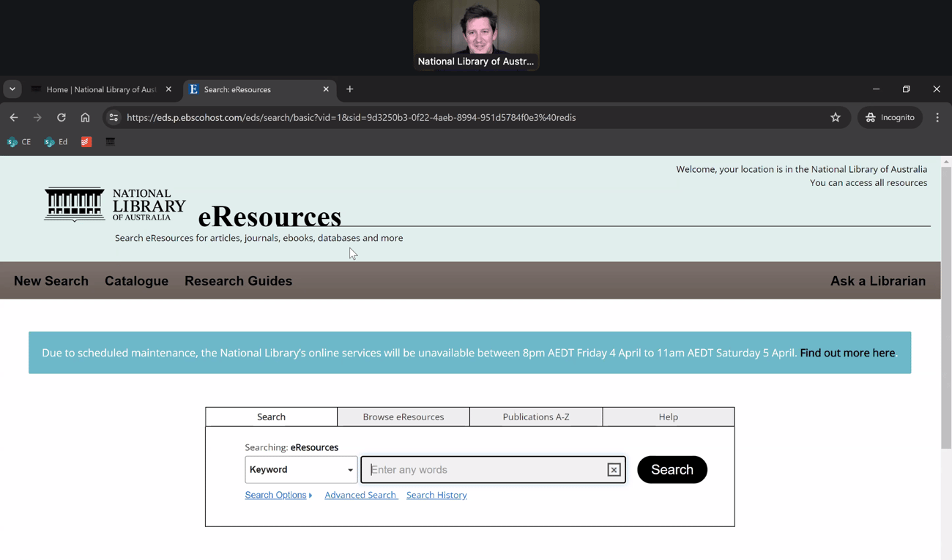Reload the page with refresh icon
This screenshot has width=952, height=560.
(62, 117)
